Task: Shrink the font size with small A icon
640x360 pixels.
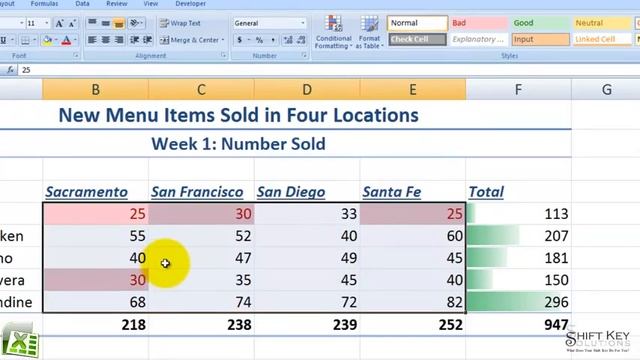Action: tap(72, 23)
